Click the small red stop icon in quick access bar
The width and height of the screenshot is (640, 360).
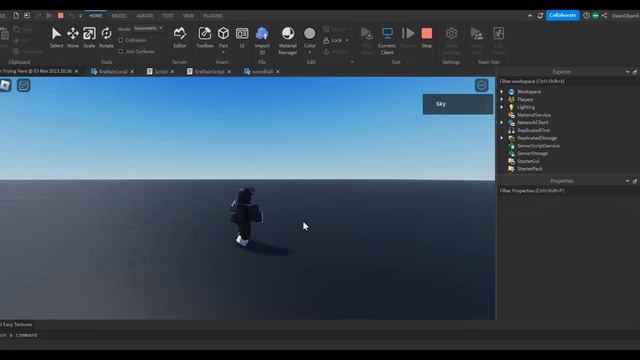60,16
